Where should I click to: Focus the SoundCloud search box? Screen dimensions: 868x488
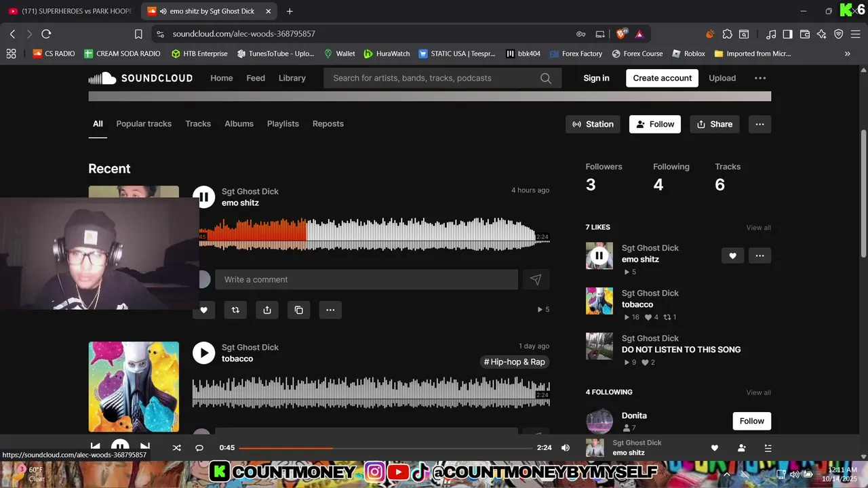[x=442, y=78]
